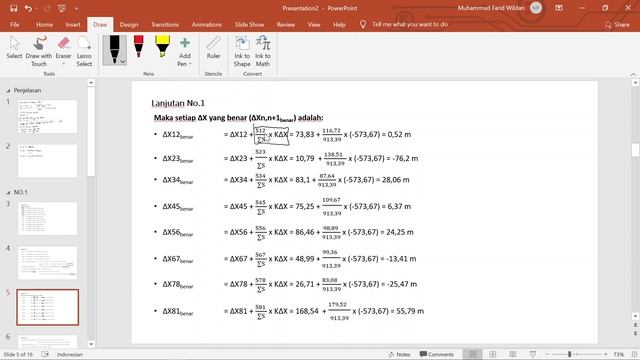Image resolution: width=640 pixels, height=360 pixels.
Task: Select the black pen
Action: point(114,50)
